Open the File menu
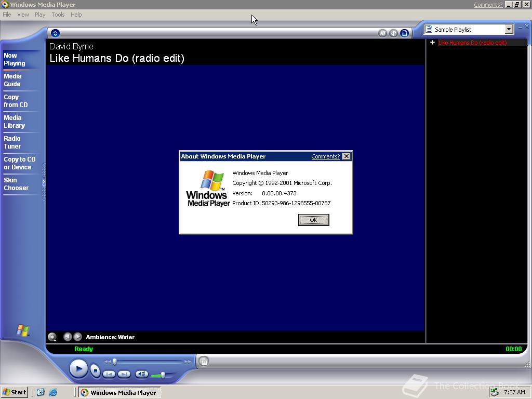Image resolution: width=532 pixels, height=399 pixels. [x=7, y=15]
